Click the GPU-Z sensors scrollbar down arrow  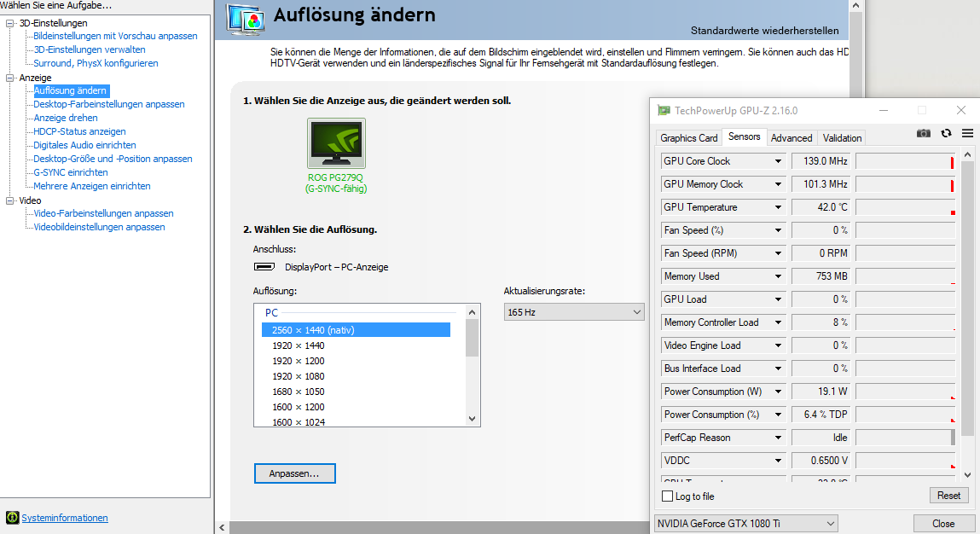point(967,474)
